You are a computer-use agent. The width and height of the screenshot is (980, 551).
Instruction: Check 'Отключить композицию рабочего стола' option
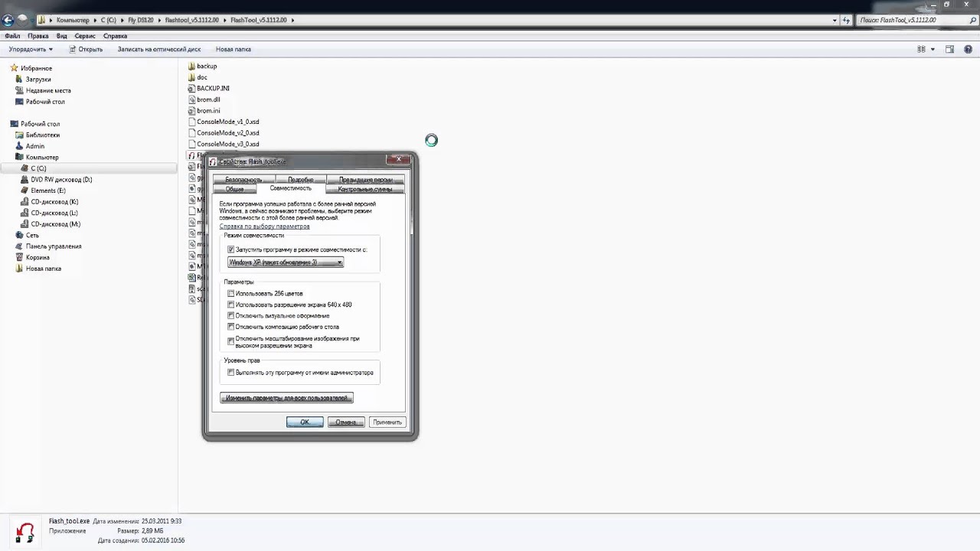tap(230, 327)
